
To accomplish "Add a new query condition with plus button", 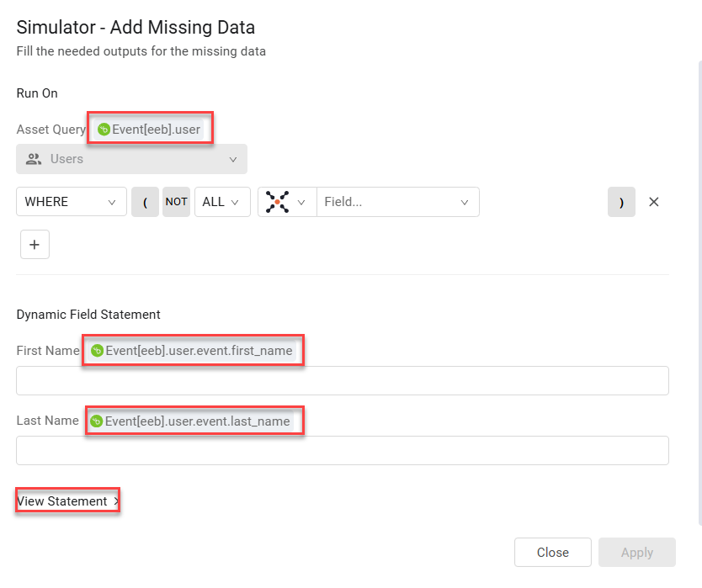I will click(35, 244).
